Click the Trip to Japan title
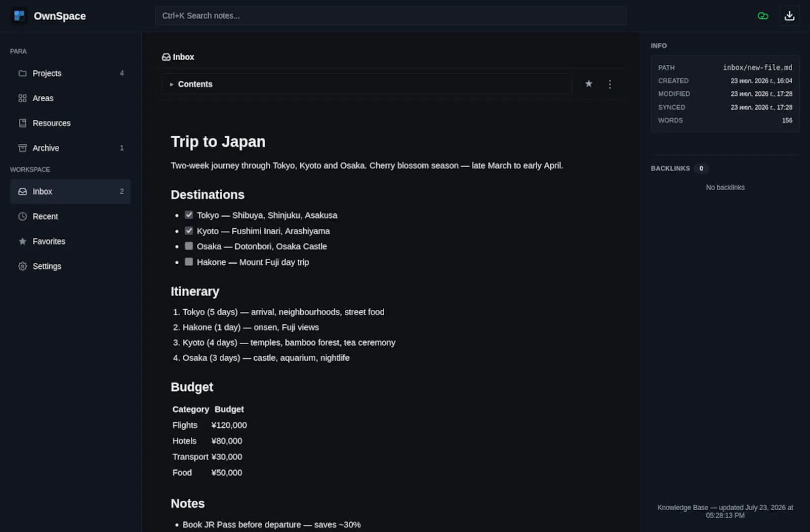The height and width of the screenshot is (532, 810). point(218,142)
